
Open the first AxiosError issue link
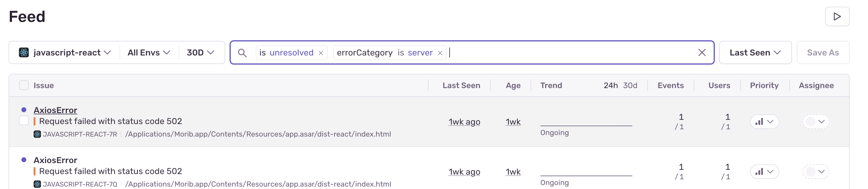55,110
